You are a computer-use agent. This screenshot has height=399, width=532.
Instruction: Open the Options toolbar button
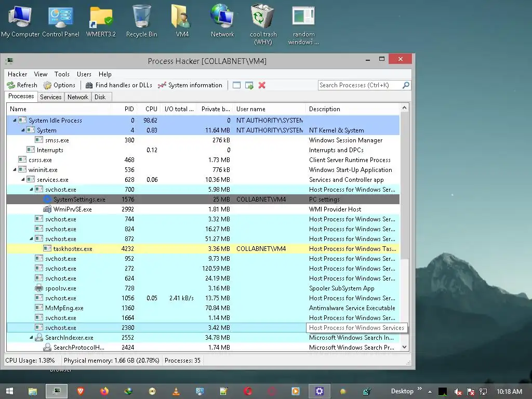tap(59, 85)
